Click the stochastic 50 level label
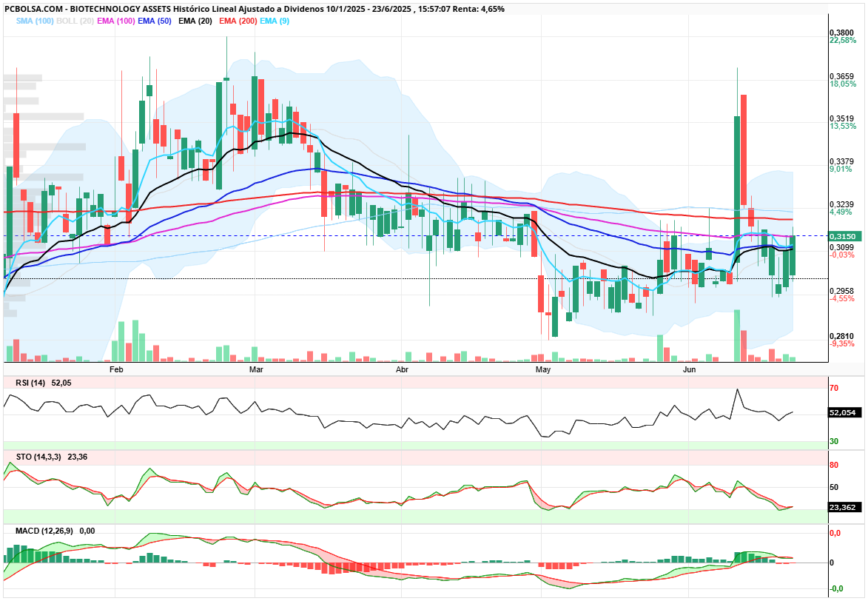 coord(834,488)
